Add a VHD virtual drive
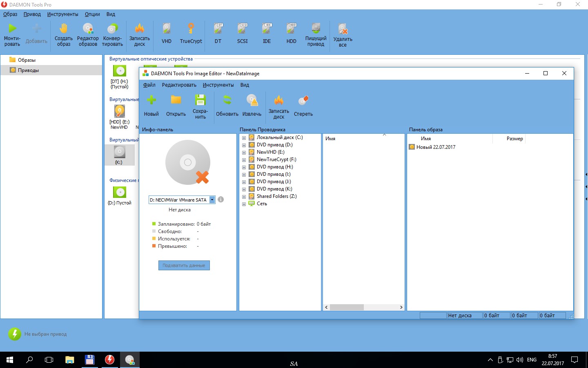The image size is (588, 368). [x=167, y=34]
